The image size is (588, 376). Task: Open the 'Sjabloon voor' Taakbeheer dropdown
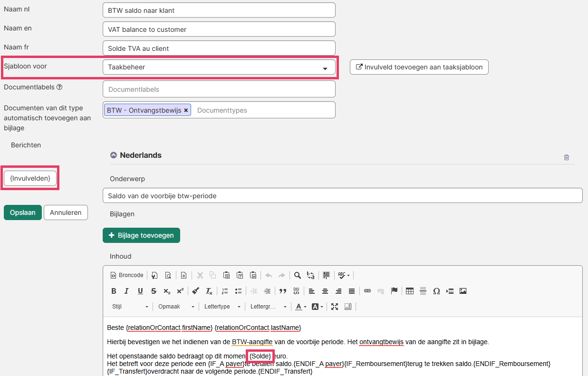[219, 67]
